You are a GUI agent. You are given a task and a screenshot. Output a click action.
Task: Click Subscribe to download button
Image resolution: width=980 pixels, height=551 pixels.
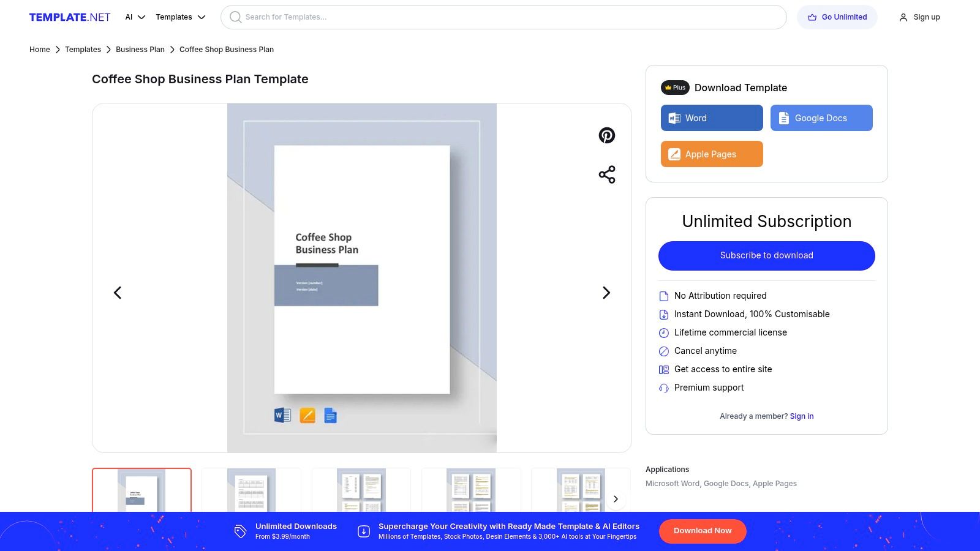tap(767, 255)
